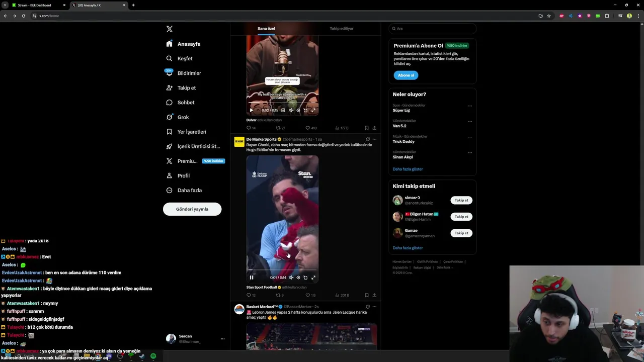Open Sohbet messages
Screen dimensions: 644x362
point(180,102)
